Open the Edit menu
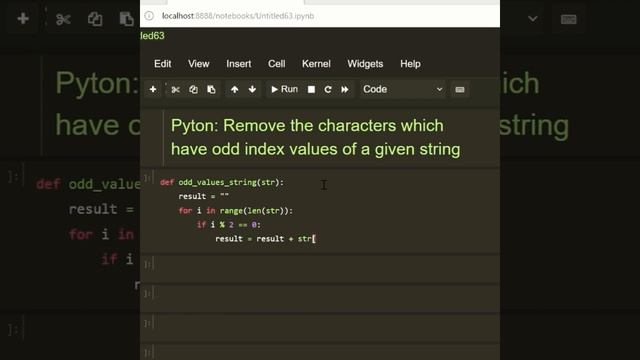 click(162, 64)
